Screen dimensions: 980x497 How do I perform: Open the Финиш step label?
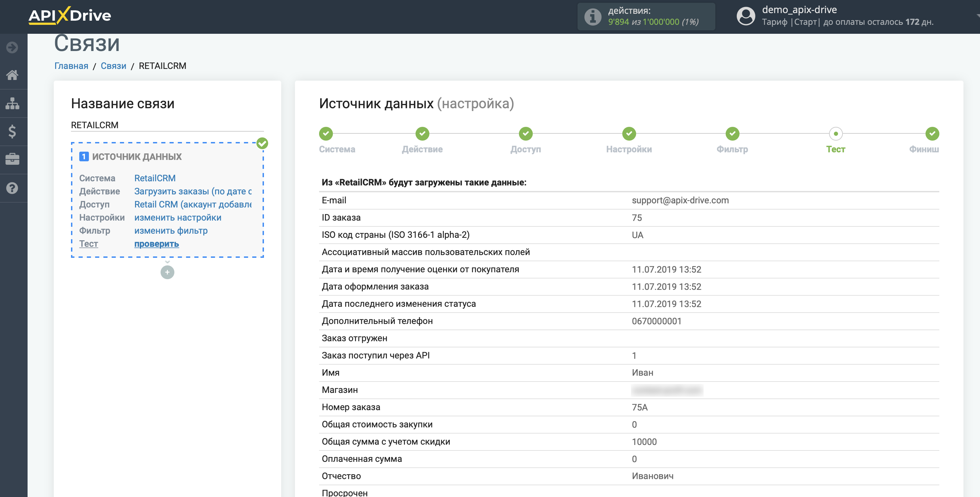pos(924,149)
